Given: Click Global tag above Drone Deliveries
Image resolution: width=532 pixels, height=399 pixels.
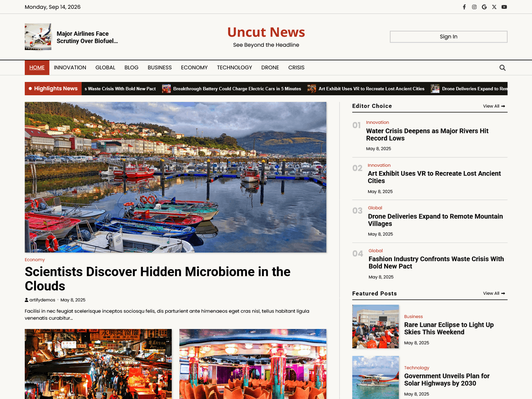Looking at the screenshot, I should [x=375, y=208].
